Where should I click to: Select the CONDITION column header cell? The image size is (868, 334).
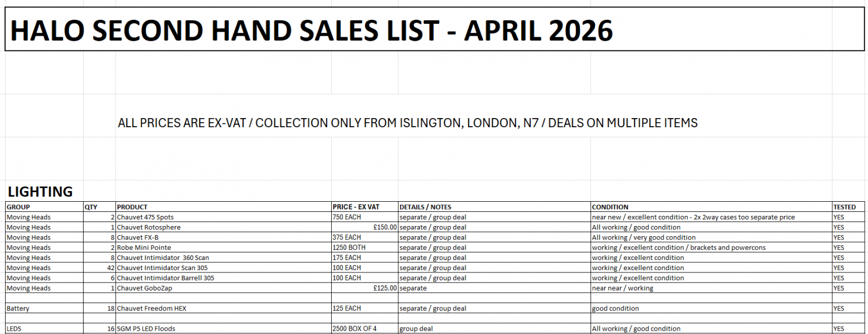pos(610,207)
